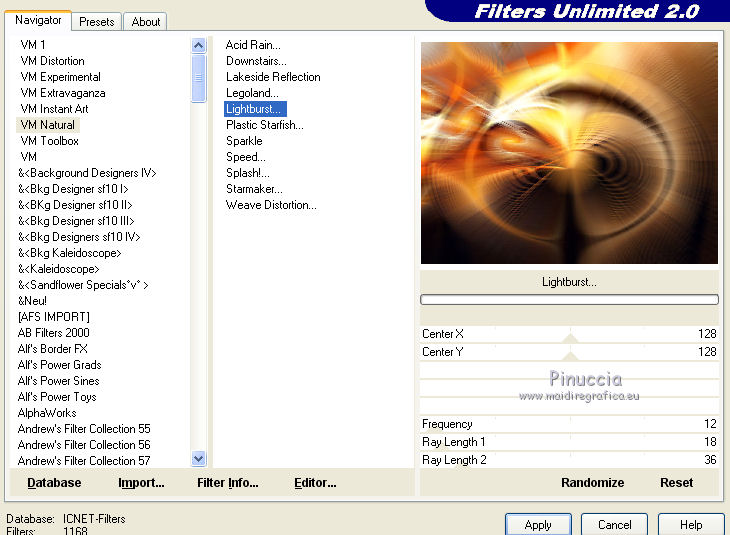
Task: Select the &<BKg Designer sf10 II> category
Action: 75,205
